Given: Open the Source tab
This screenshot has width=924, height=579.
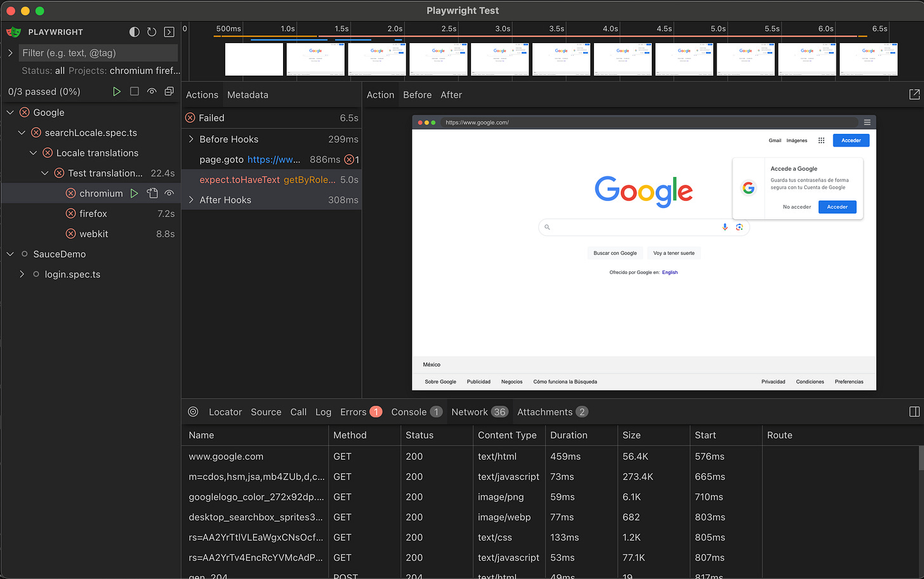Looking at the screenshot, I should pos(266,412).
